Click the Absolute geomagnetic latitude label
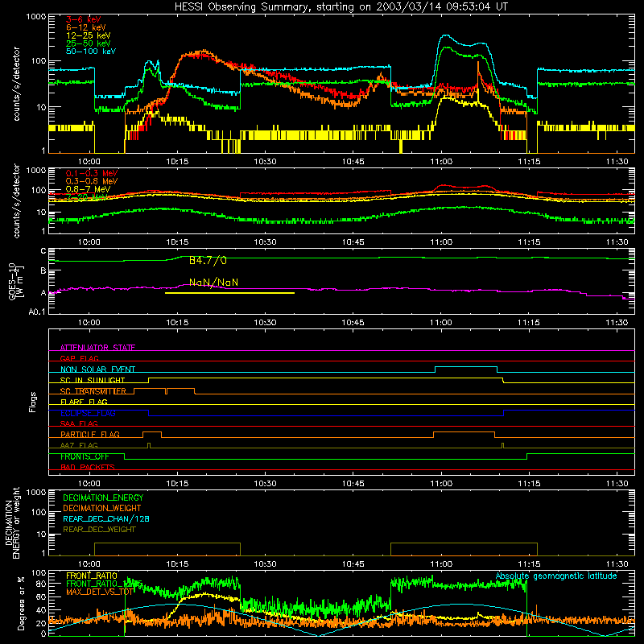Image resolution: width=644 pixels, height=644 pixels. click(556, 576)
